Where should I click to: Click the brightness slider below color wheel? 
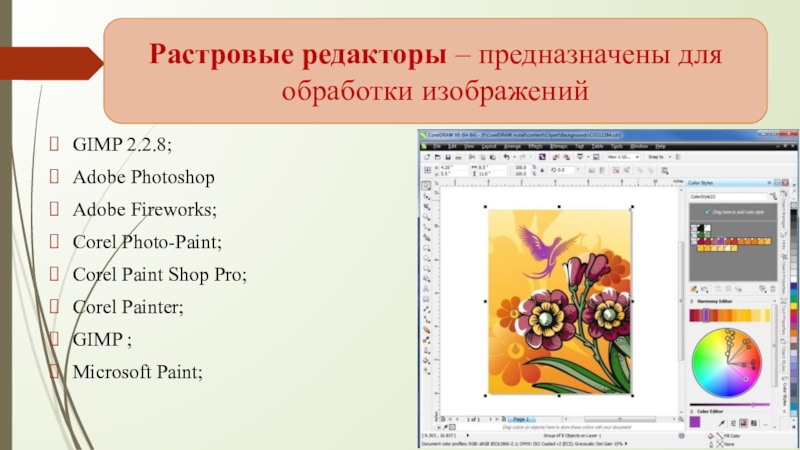730,405
